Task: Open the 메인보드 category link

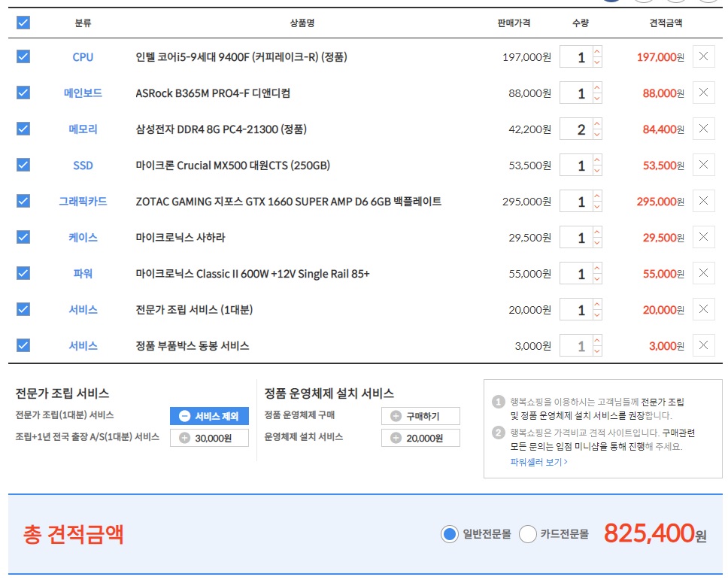Action: (x=83, y=93)
